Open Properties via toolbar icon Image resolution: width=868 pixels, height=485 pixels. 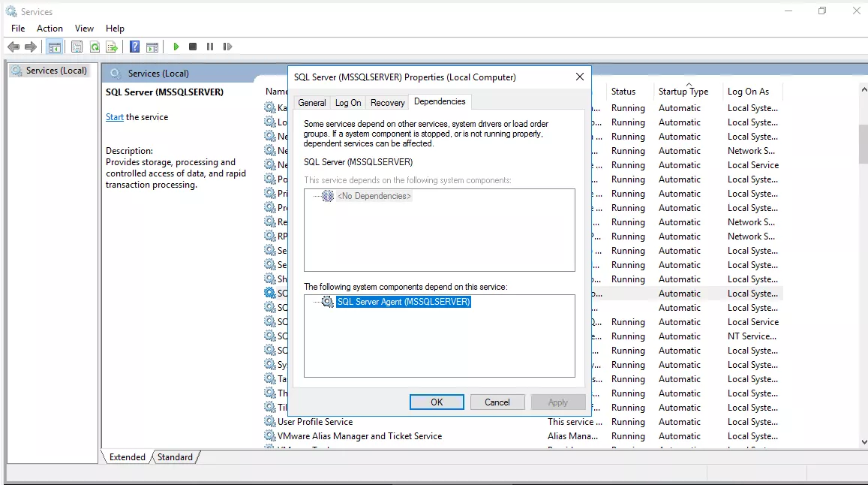tap(77, 47)
